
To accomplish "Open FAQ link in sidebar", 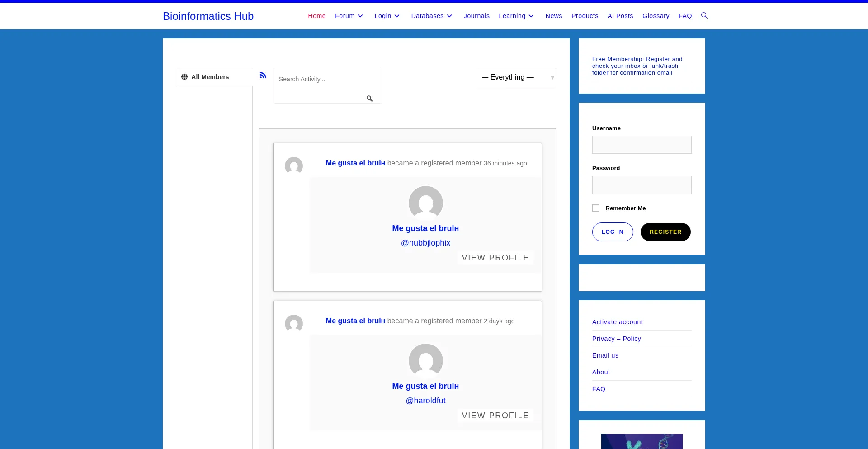I will (599, 389).
